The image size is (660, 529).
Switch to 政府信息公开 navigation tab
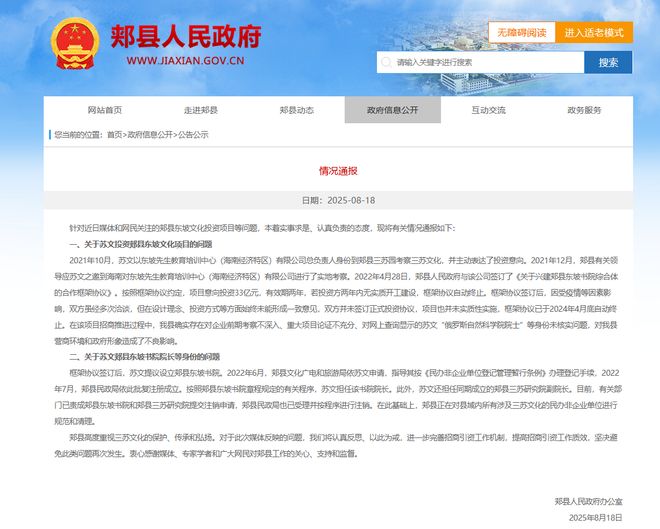pos(392,110)
